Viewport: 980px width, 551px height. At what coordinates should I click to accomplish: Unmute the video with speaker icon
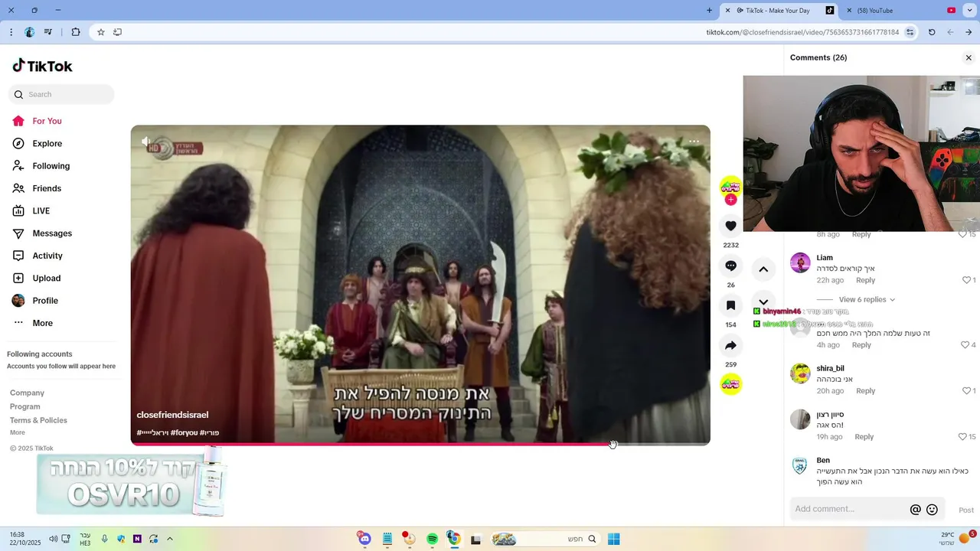146,142
